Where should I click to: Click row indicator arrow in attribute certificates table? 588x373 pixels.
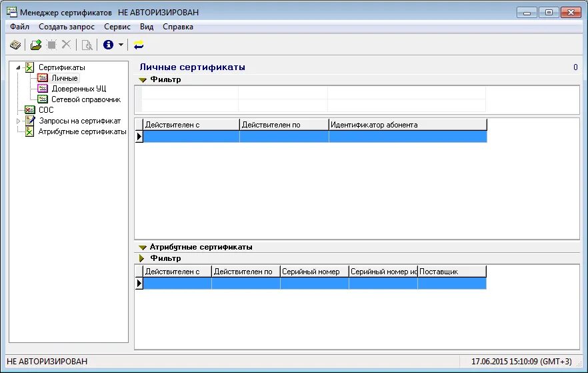coord(139,283)
